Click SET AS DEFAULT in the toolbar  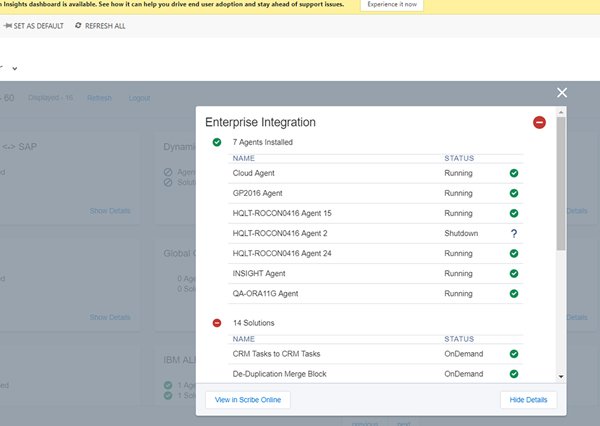coord(38,26)
